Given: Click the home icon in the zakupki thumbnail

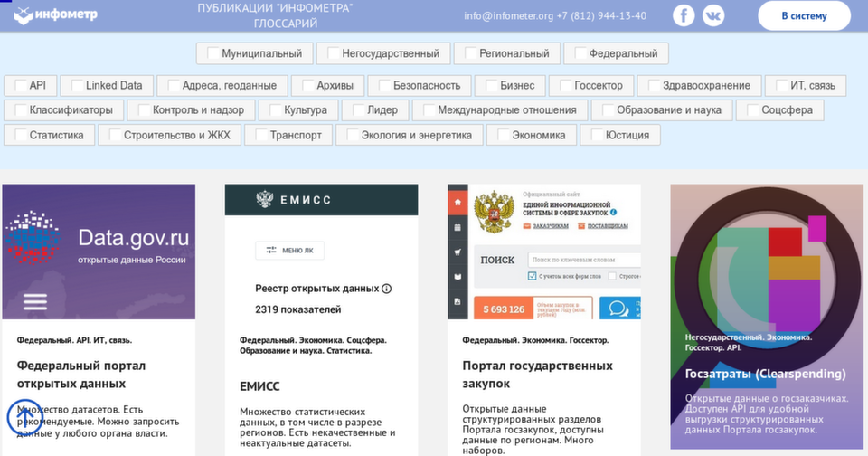Looking at the screenshot, I should tap(458, 203).
